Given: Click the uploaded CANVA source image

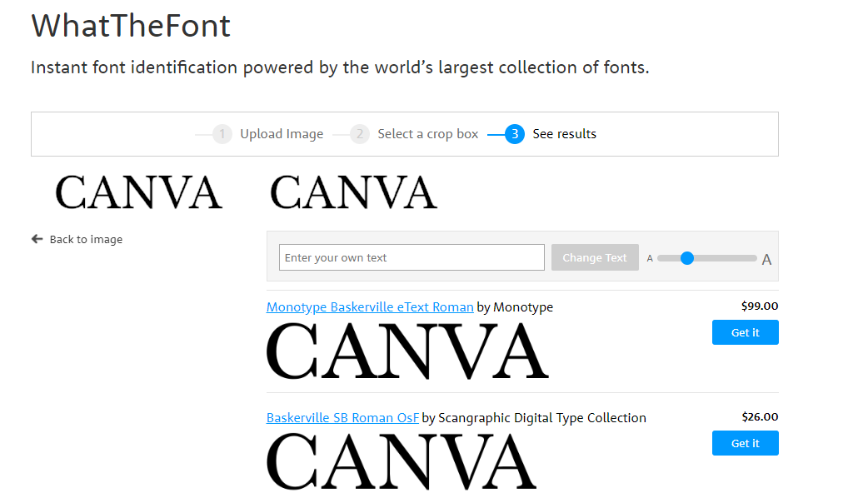Looking at the screenshot, I should pos(138,192).
